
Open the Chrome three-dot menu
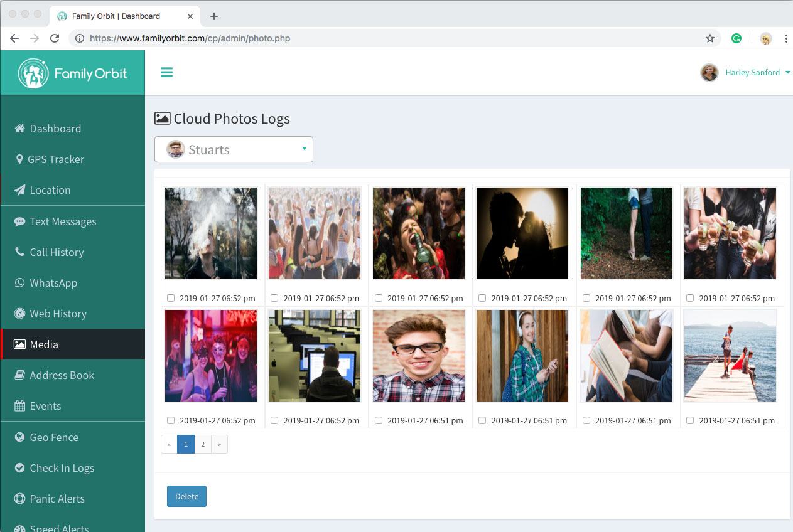pyautogui.click(x=786, y=38)
